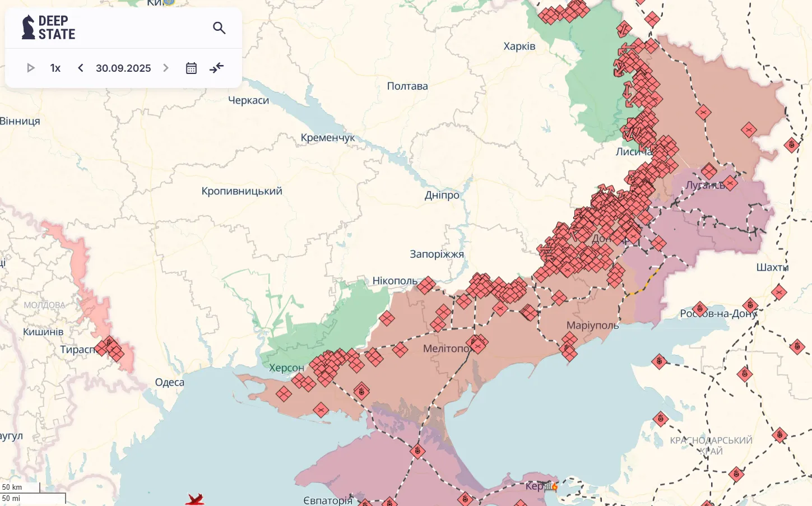Image resolution: width=812 pixels, height=506 pixels.
Task: Click the DeepState knight logo
Action: tap(28, 27)
